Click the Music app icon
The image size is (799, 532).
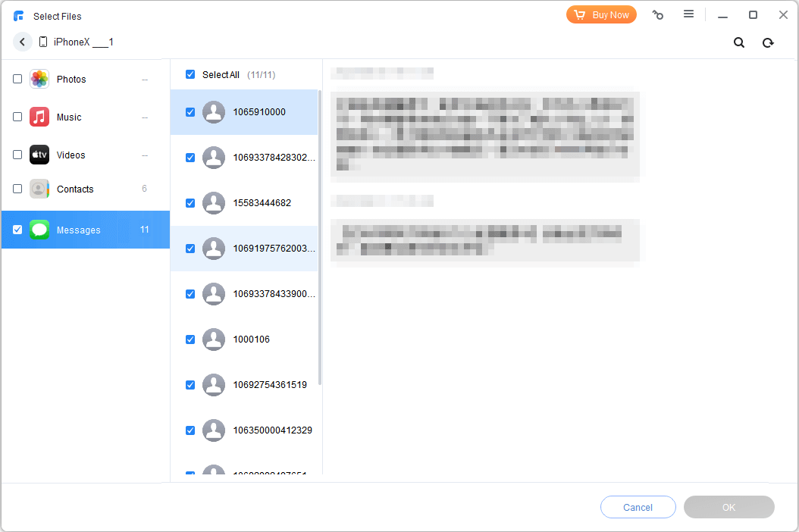tap(39, 117)
